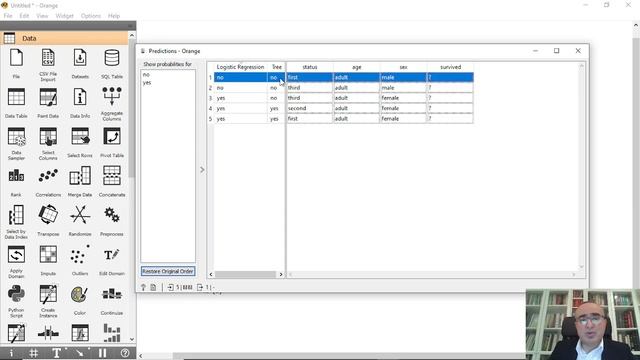Select row header number 5
This screenshot has height=360, width=640.
pyautogui.click(x=211, y=119)
